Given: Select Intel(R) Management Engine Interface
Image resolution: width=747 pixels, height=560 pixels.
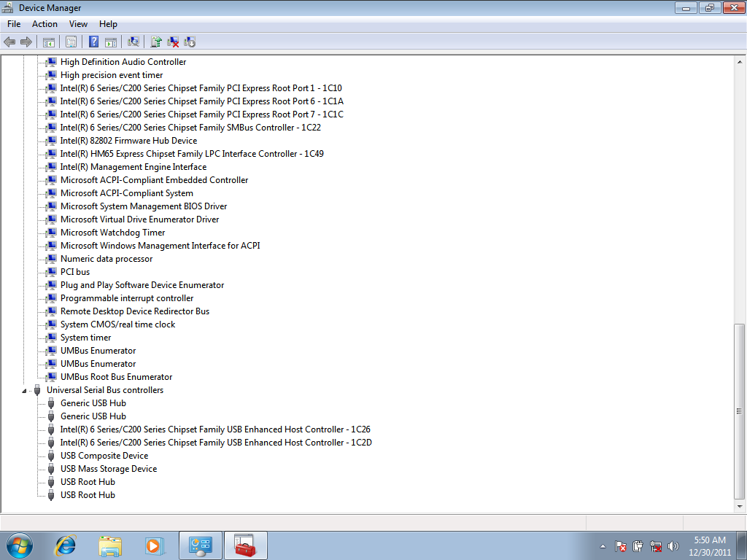Looking at the screenshot, I should 133,167.
